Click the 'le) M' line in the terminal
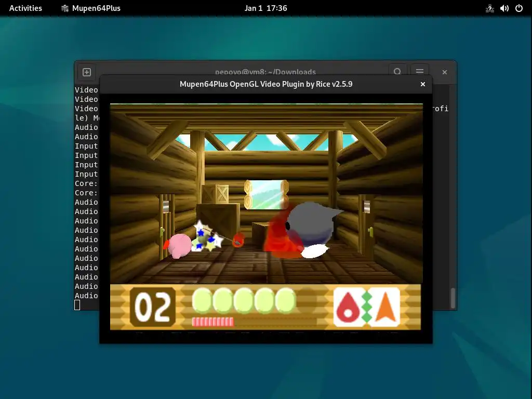This screenshot has height=399, width=532. pyautogui.click(x=87, y=118)
